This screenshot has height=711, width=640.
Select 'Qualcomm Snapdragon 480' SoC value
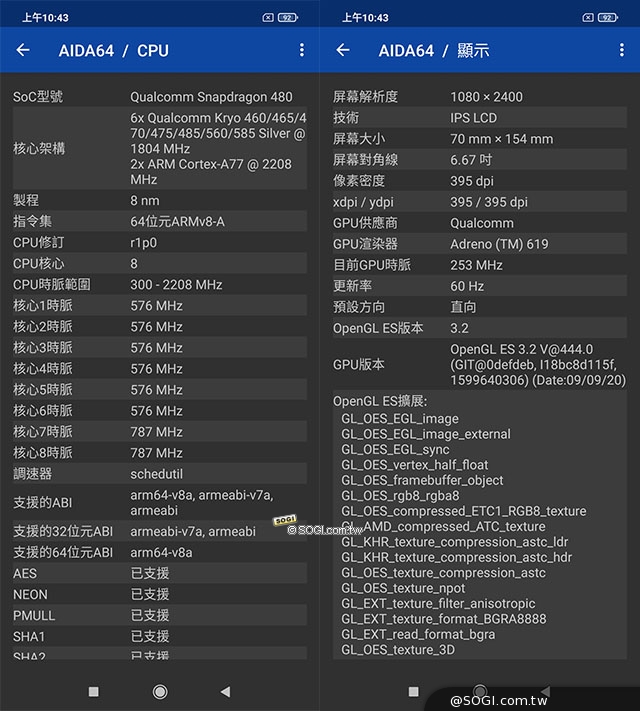(x=211, y=97)
